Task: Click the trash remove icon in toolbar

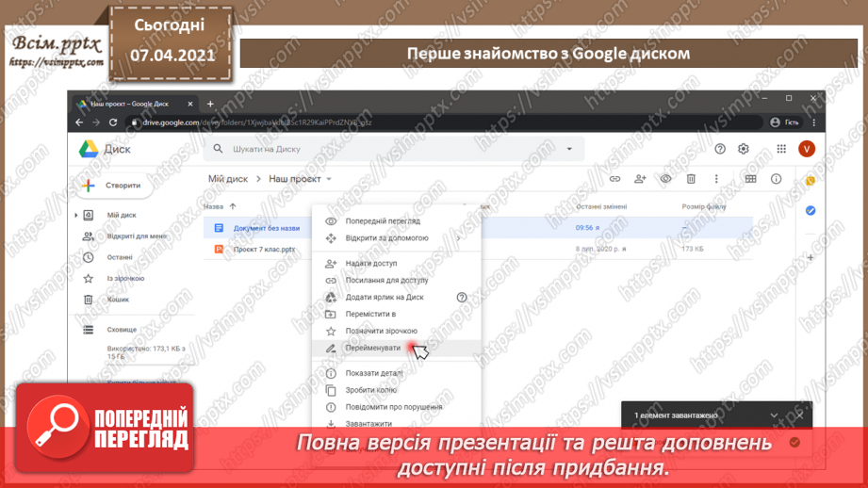Action: (691, 179)
